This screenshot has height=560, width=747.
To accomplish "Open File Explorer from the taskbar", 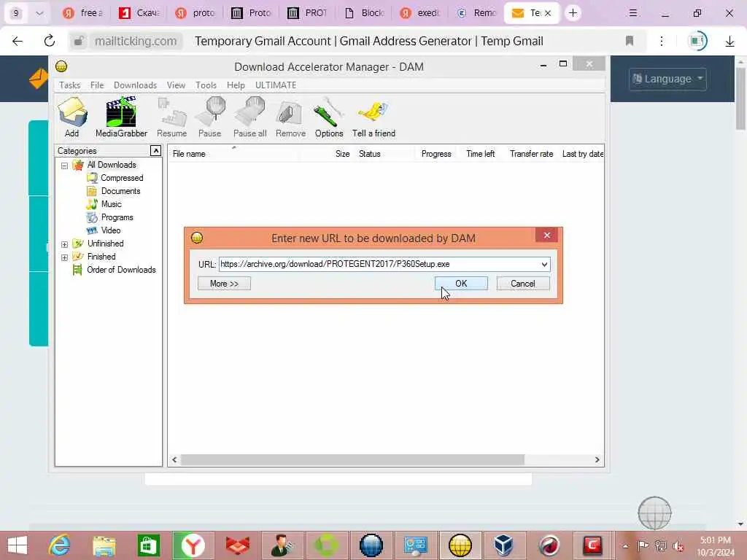I will click(x=104, y=545).
